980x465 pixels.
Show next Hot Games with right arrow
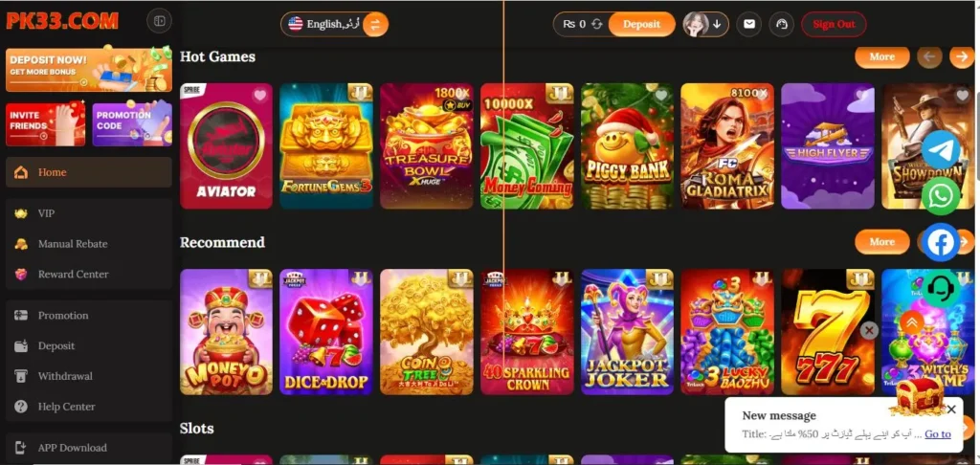point(962,56)
